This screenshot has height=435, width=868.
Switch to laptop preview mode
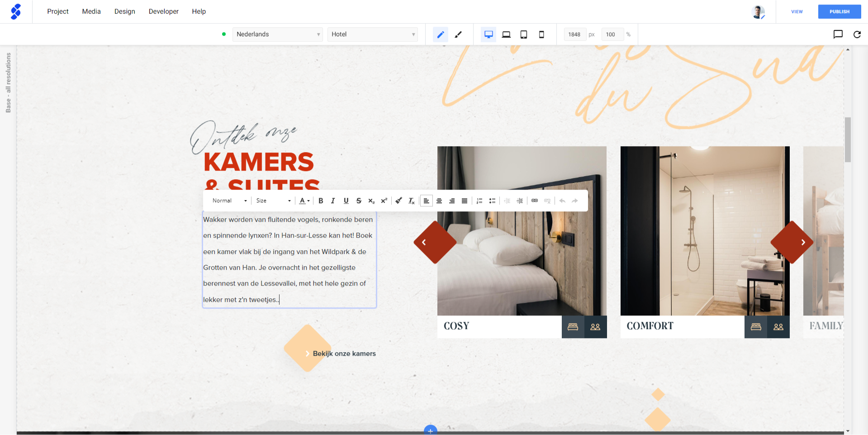pyautogui.click(x=506, y=34)
